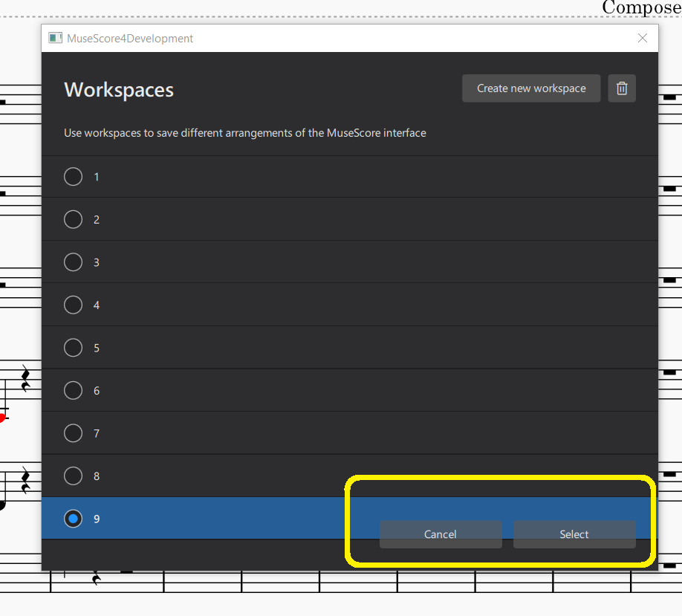Image resolution: width=682 pixels, height=616 pixels.
Task: Click the highlighted workspace 9 row
Action: click(223, 519)
